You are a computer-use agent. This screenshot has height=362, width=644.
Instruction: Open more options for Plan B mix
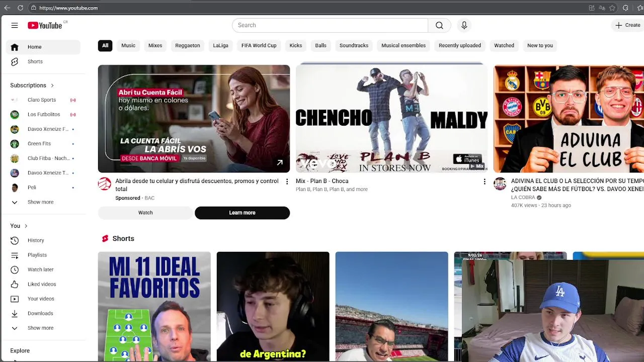485,182
